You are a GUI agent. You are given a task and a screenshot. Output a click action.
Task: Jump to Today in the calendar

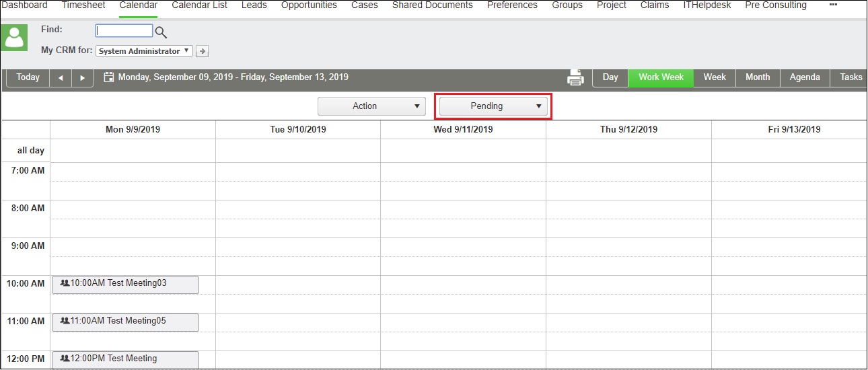(28, 77)
